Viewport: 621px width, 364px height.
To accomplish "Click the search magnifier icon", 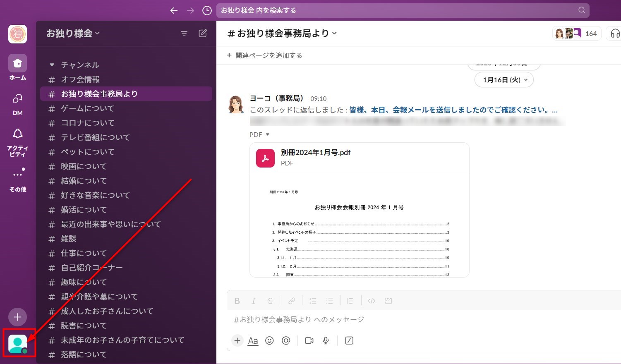I will pos(582,10).
